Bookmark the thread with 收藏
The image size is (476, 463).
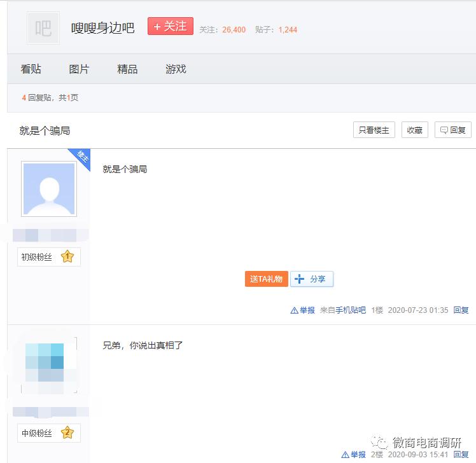(415, 130)
